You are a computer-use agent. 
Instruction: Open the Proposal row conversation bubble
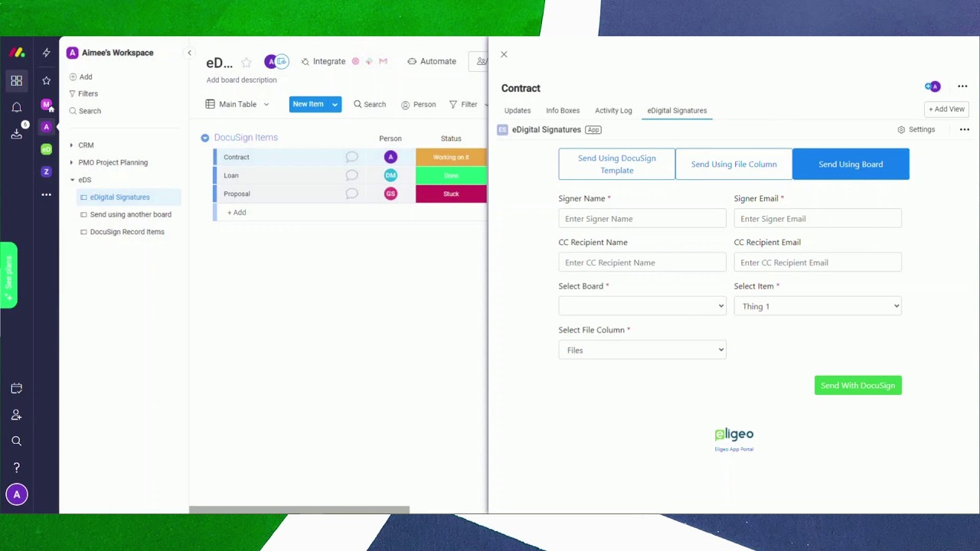[351, 194]
